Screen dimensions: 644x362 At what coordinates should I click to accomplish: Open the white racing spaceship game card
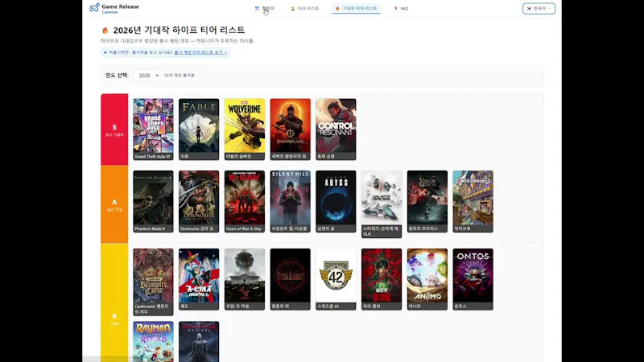pyautogui.click(x=382, y=204)
